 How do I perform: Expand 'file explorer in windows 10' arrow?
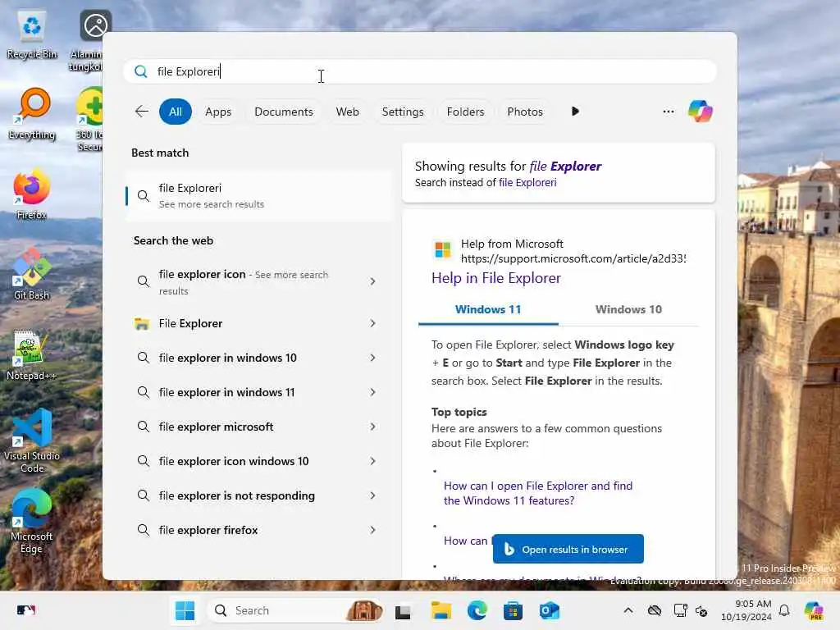(x=373, y=358)
